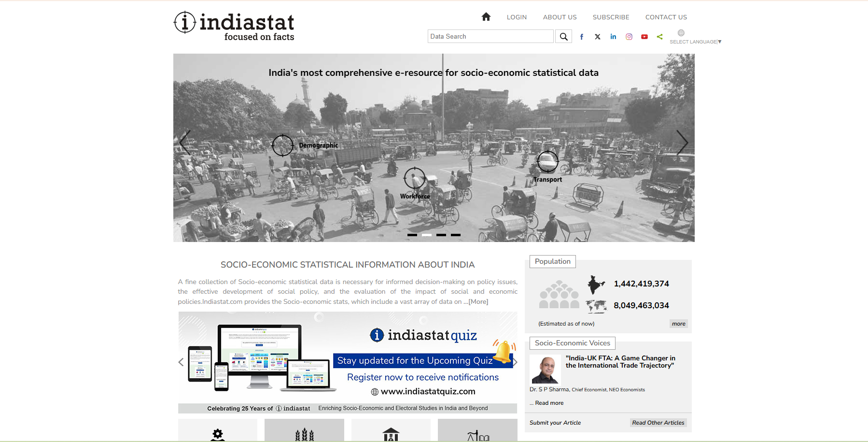Viewport: 868px width, 442px height.
Task: Open the Submit your Article link
Action: 555,423
